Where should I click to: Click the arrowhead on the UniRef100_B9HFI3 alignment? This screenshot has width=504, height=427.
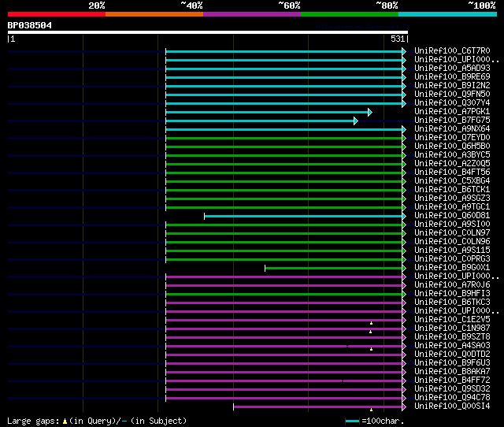(x=404, y=294)
